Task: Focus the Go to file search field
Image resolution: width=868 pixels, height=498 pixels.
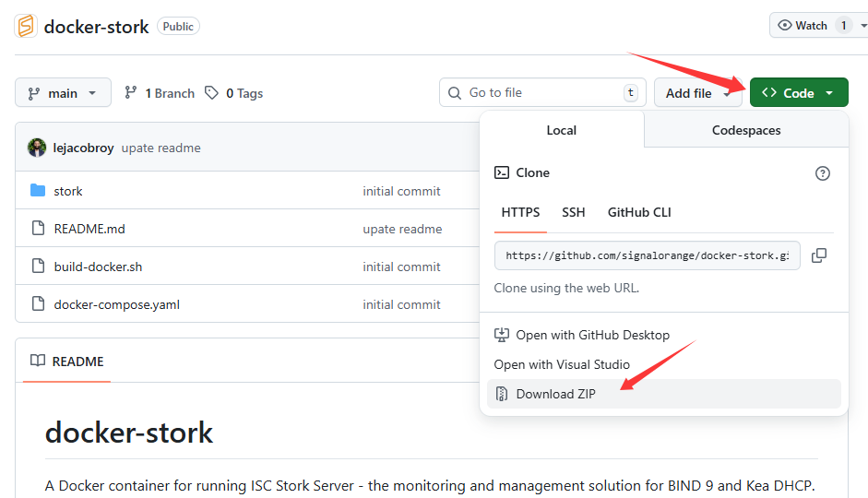Action: pyautogui.click(x=542, y=92)
